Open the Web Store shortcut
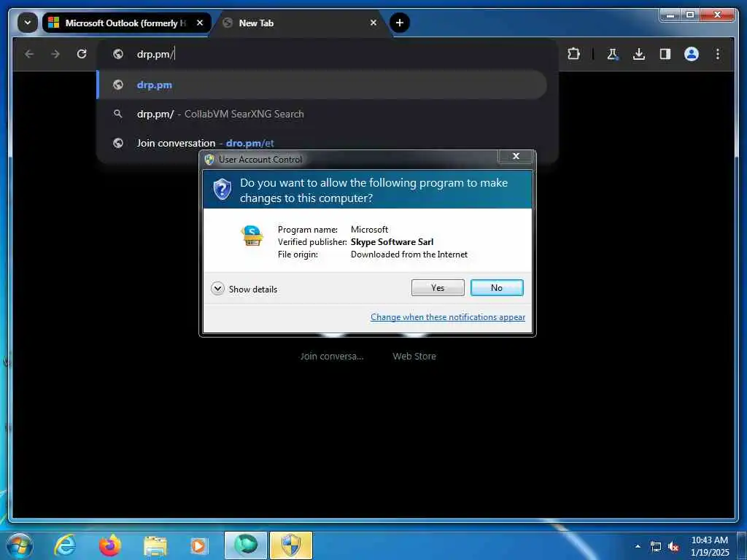This screenshot has height=560, width=747. (x=414, y=356)
